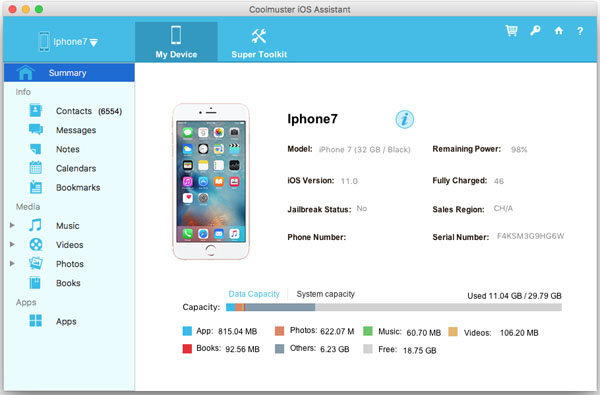Image resolution: width=600 pixels, height=395 pixels.
Task: Click the green Music legend swatch
Action: tap(368, 331)
